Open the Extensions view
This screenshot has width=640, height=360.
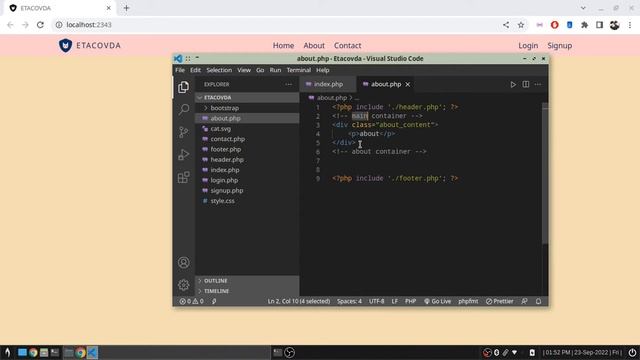click(184, 177)
